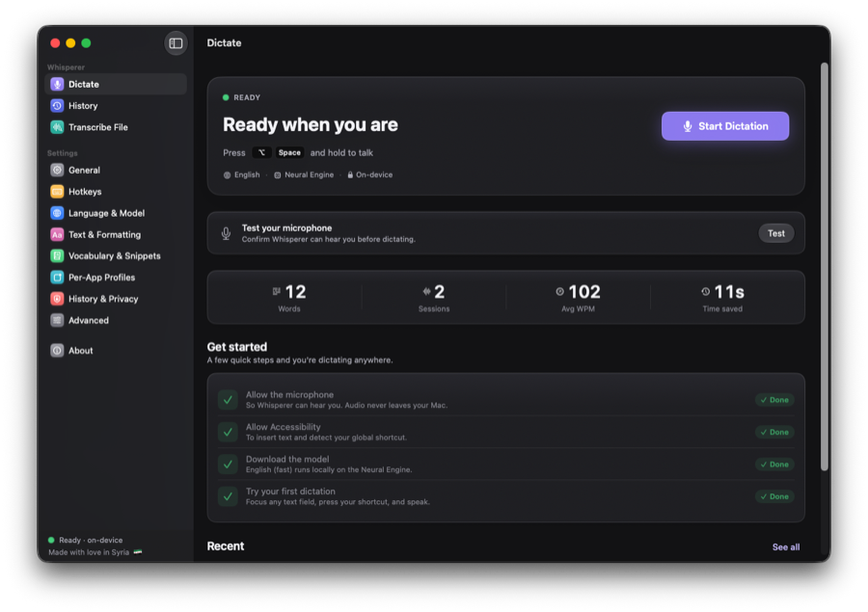
Task: Click the chip icon next to Neural Engine
Action: pyautogui.click(x=278, y=174)
